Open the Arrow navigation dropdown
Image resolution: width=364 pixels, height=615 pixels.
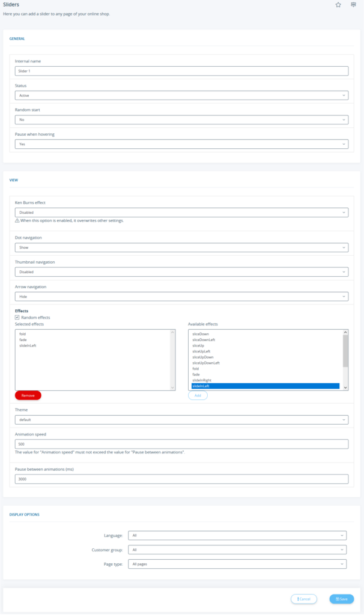coord(181,296)
